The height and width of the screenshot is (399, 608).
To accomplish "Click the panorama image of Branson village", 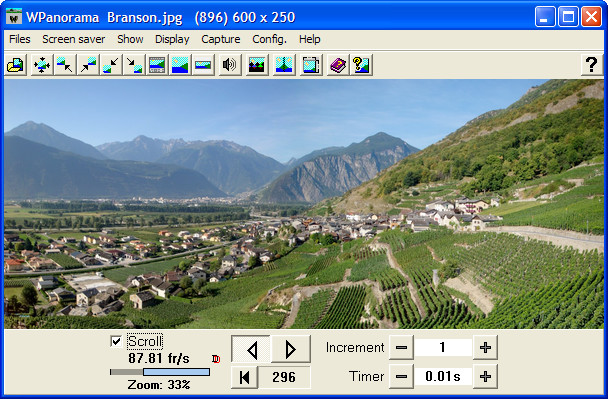I will pos(304,204).
